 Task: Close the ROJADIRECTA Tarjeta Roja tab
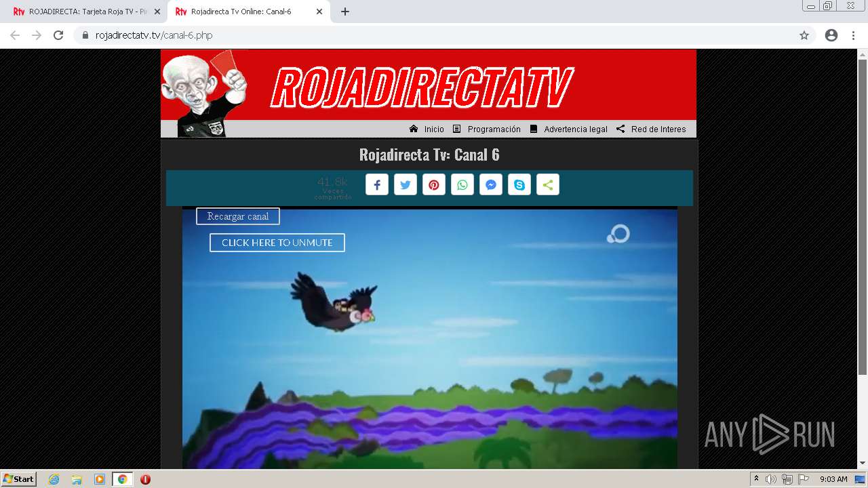tap(157, 12)
